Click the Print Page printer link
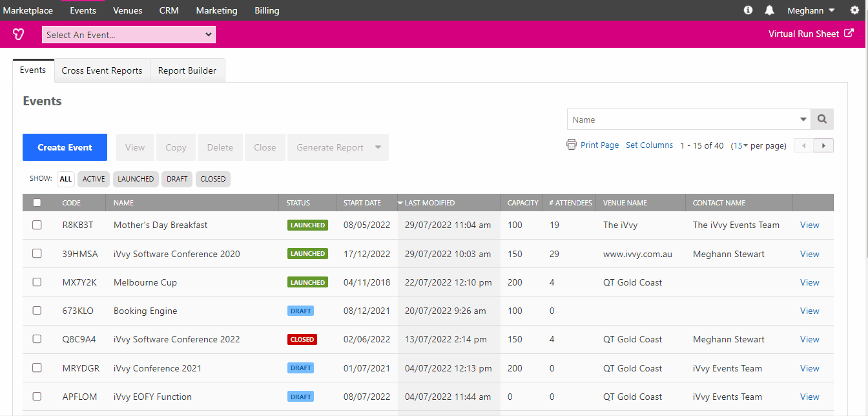Viewport: 868px width, 416px height. click(593, 145)
